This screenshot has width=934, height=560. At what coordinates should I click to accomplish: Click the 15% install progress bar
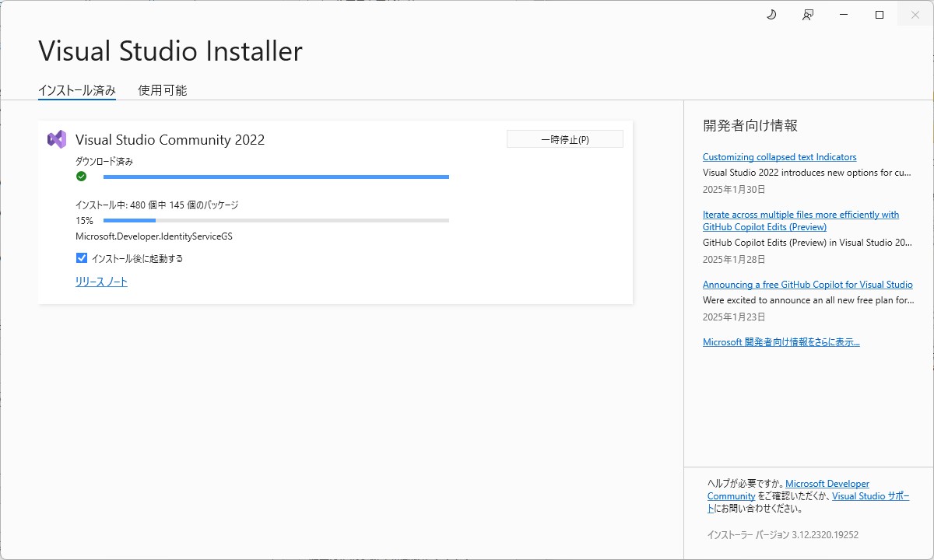(276, 221)
